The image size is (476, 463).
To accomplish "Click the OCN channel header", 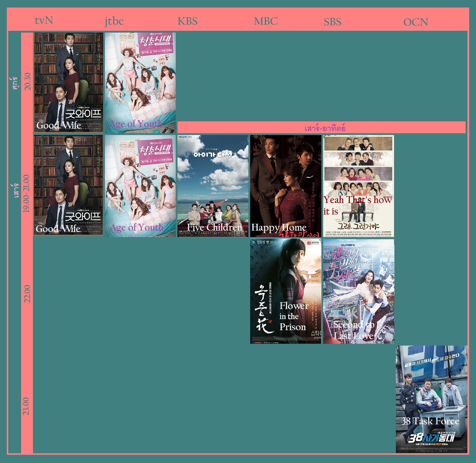I will tap(416, 22).
